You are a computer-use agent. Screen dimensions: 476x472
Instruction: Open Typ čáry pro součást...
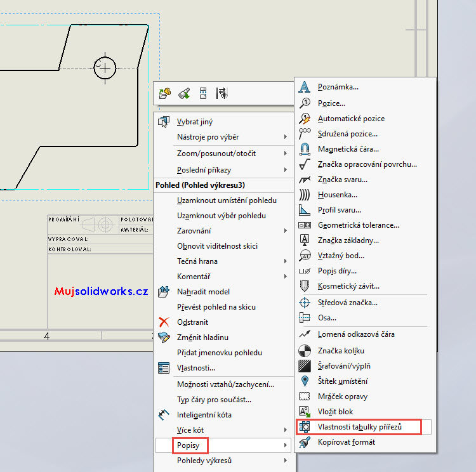tap(214, 400)
